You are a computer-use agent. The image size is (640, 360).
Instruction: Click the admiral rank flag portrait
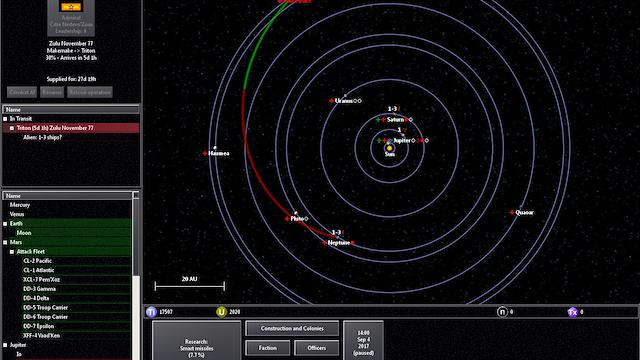(71, 7)
